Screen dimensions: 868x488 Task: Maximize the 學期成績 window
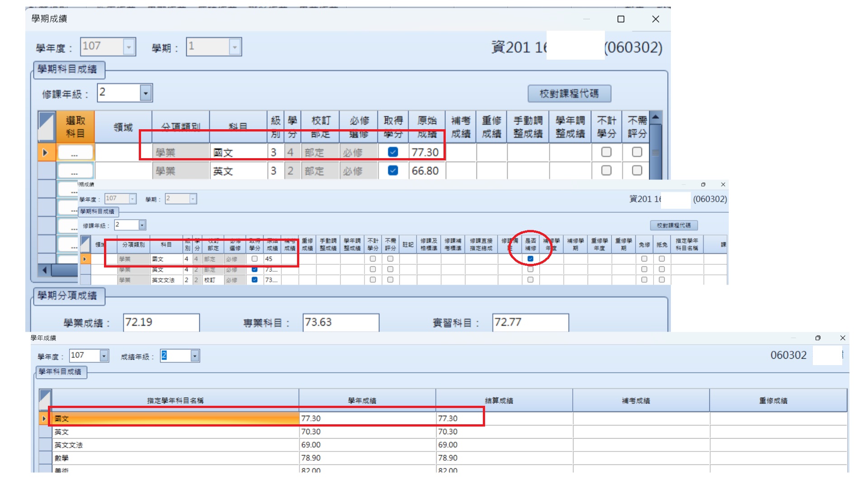pyautogui.click(x=621, y=19)
